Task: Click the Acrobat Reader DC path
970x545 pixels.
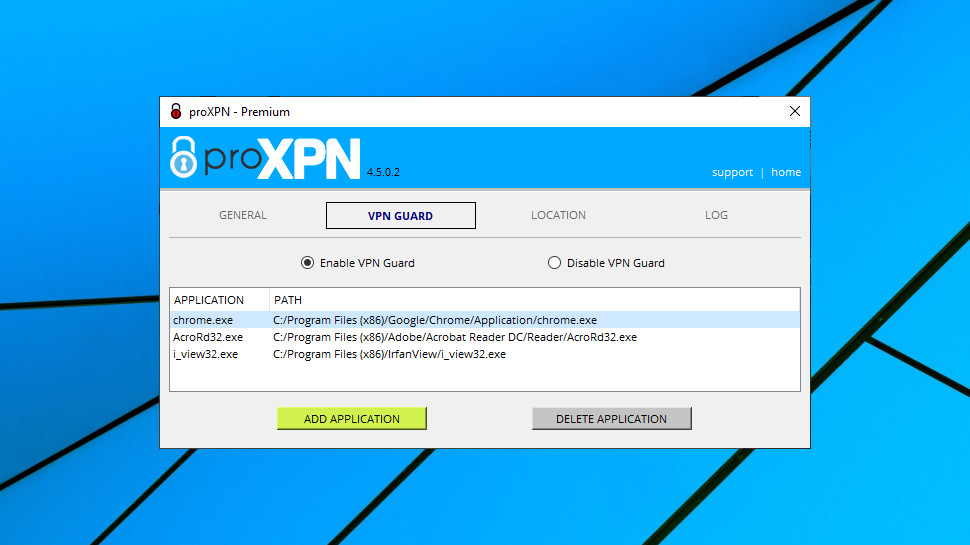Action: pos(455,337)
